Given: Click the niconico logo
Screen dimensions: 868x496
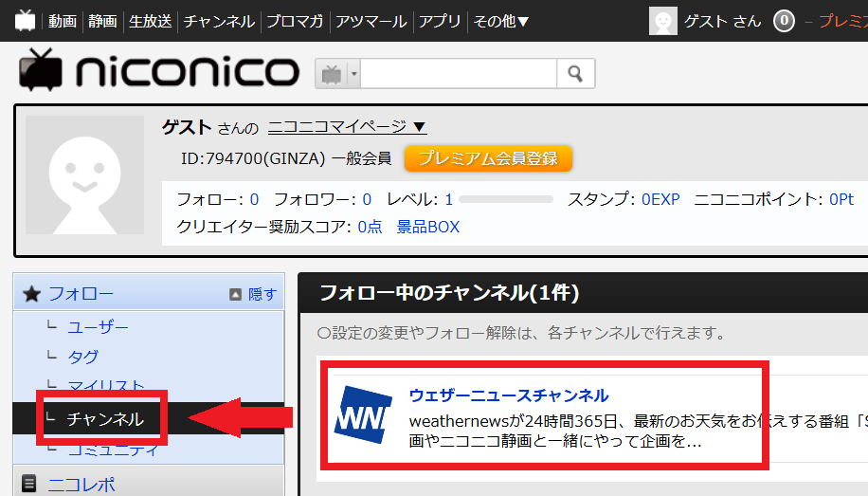Looking at the screenshot, I should (x=159, y=71).
